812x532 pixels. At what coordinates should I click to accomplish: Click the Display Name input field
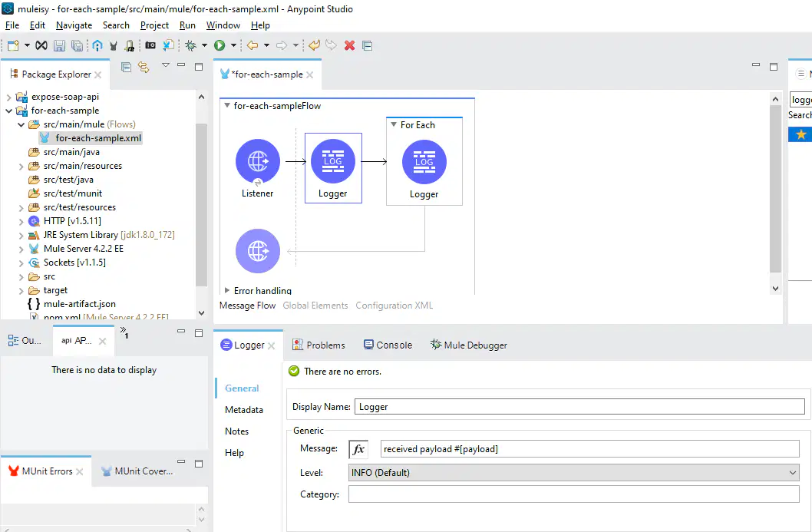[579, 407]
